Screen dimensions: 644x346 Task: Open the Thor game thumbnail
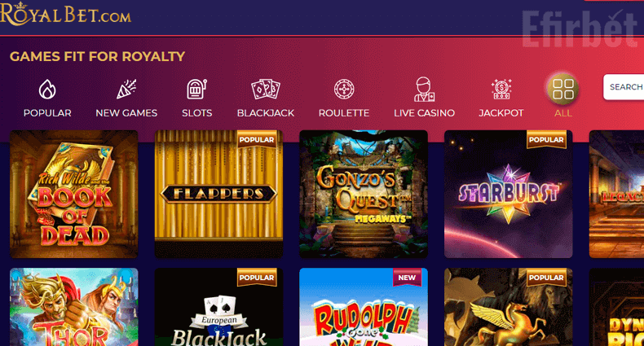74,307
